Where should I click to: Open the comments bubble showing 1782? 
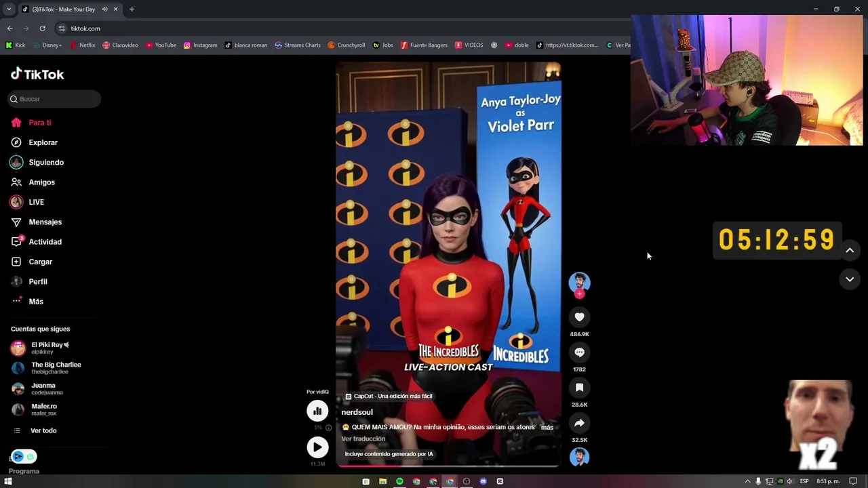point(579,352)
